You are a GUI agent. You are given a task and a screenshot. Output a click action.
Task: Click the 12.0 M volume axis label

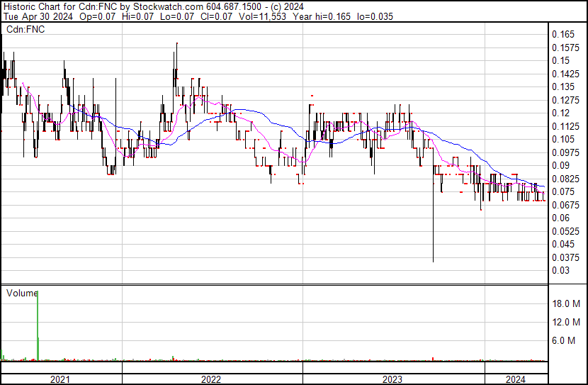[x=567, y=323]
